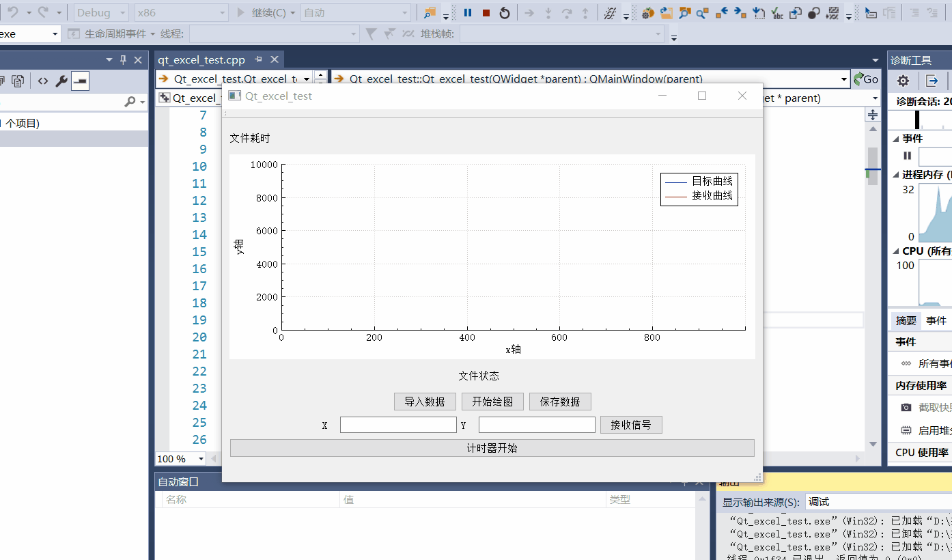
Task: Click the camera snapshot icon in diagnostic tools
Action: tap(906, 407)
